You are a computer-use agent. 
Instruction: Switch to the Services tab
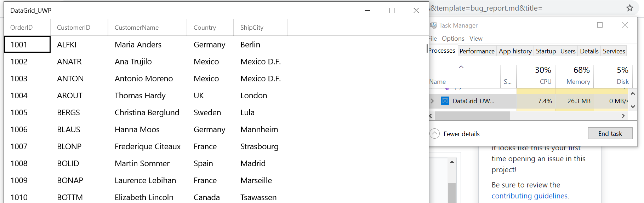pyautogui.click(x=614, y=51)
